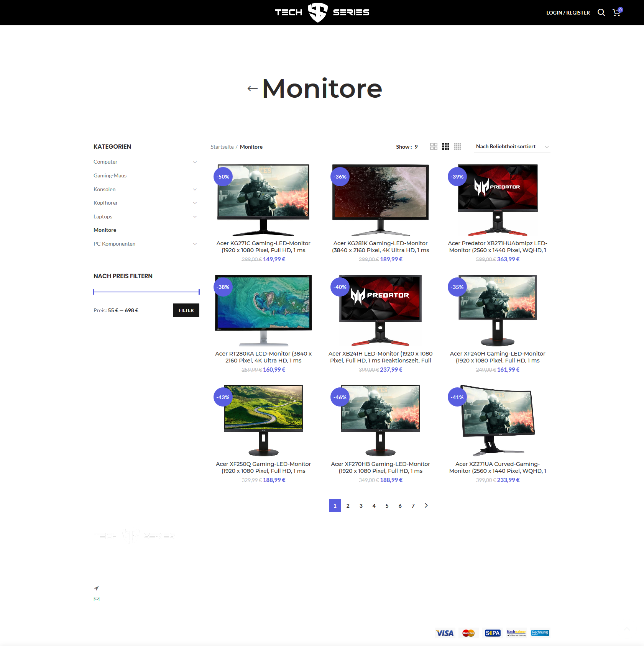Open Acer RT280KA LCD-Monitor product title

click(x=263, y=357)
